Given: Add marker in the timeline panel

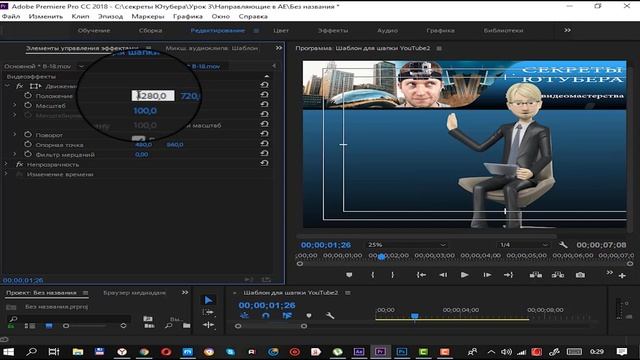Looking at the screenshot, I should point(309,316).
